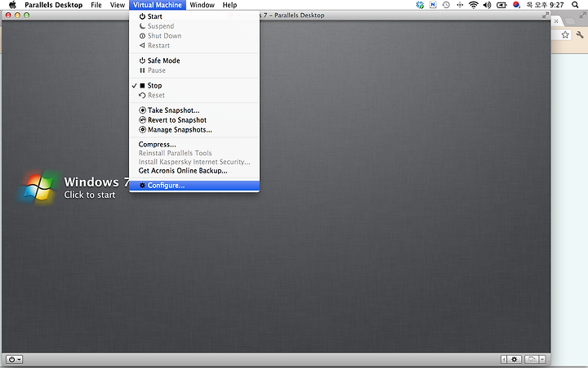Open Spotlight search magnifier
Image resolution: width=588 pixels, height=368 pixels.
pos(575,5)
